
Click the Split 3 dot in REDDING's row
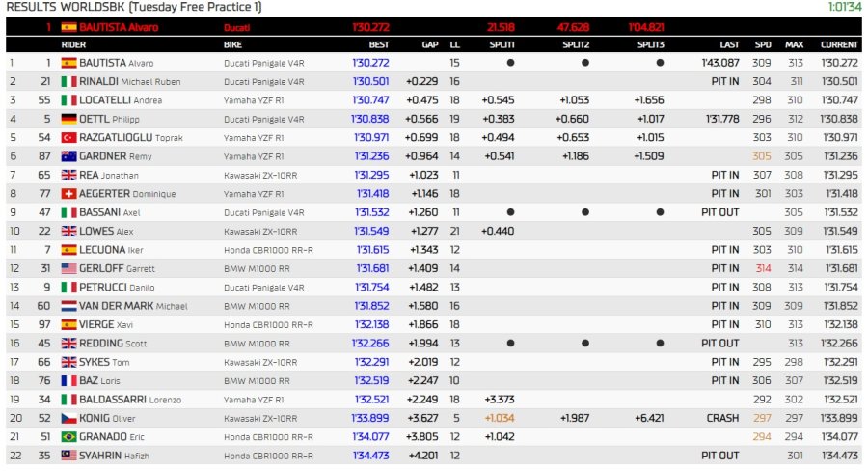point(660,343)
